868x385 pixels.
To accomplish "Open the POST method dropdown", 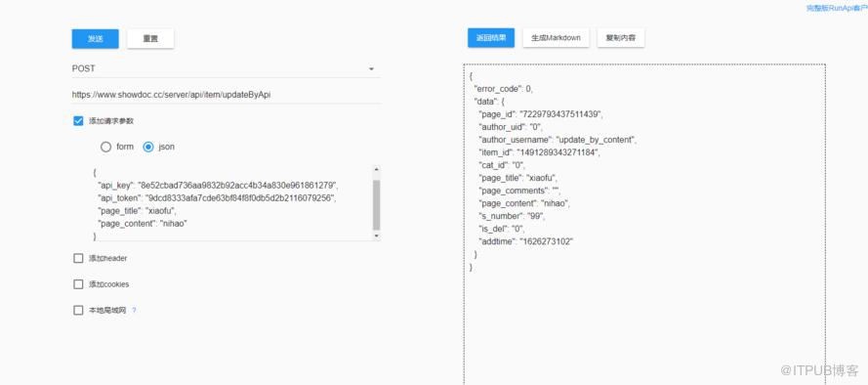I will pos(226,68).
